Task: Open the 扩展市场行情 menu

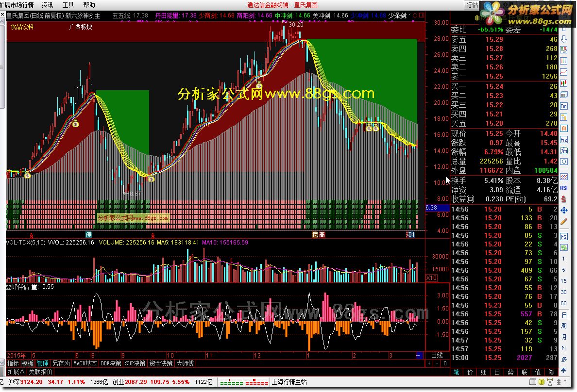Action: pos(17,5)
